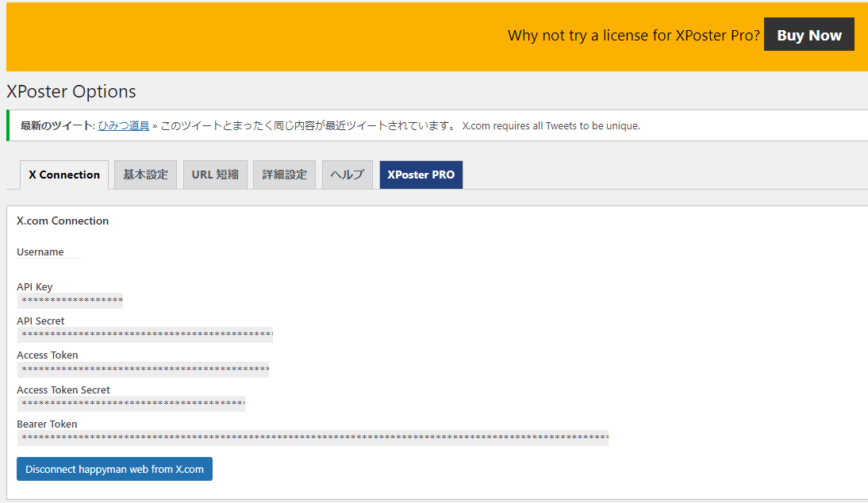Click the X.com Connection heading

point(63,221)
